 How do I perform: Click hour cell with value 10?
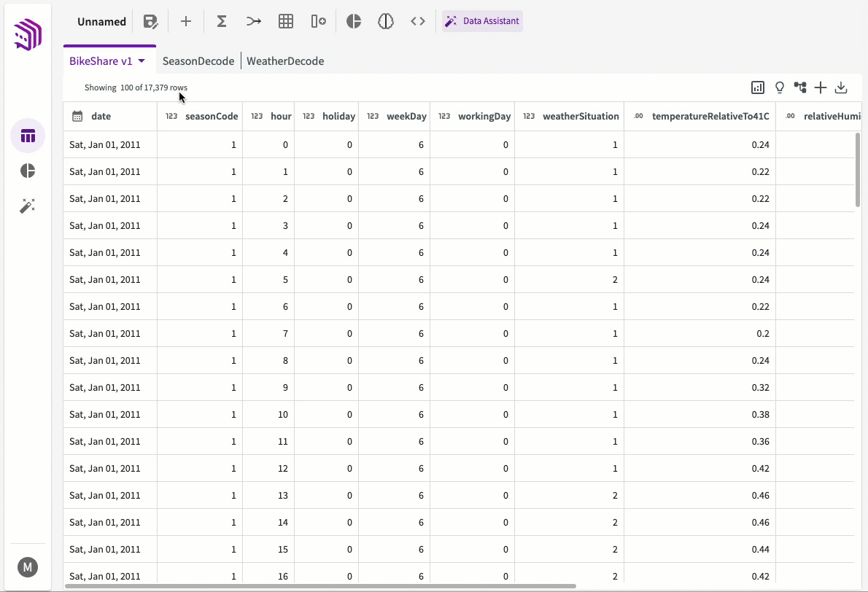(268, 414)
